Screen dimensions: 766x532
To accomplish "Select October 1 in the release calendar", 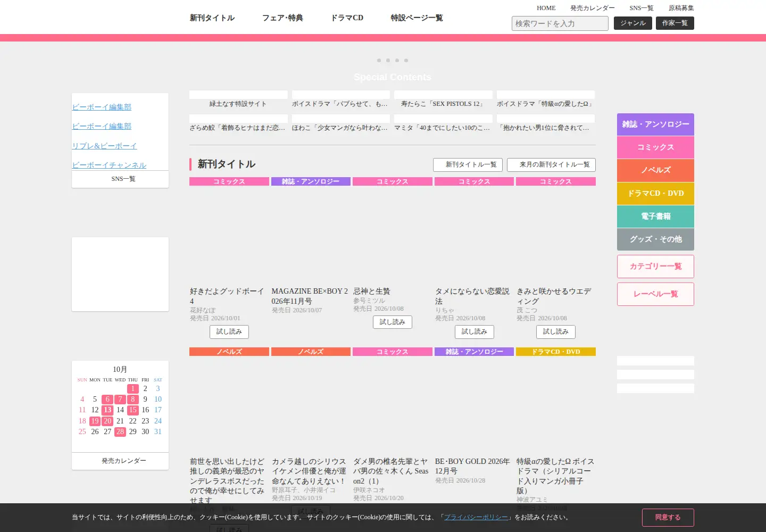I will (133, 389).
